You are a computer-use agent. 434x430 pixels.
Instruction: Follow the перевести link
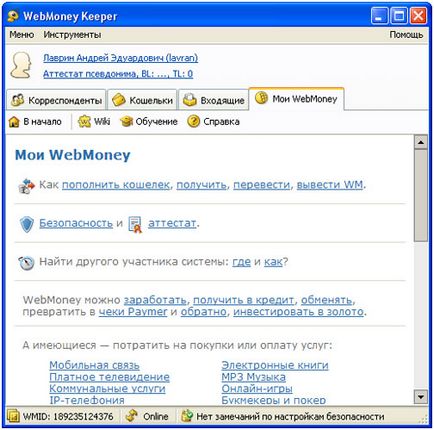[x=261, y=185]
